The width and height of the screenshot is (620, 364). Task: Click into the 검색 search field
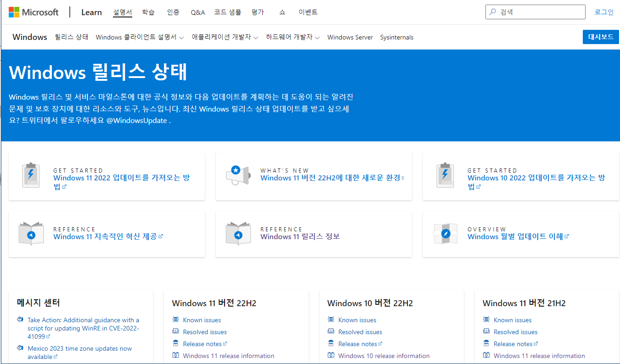coord(535,12)
